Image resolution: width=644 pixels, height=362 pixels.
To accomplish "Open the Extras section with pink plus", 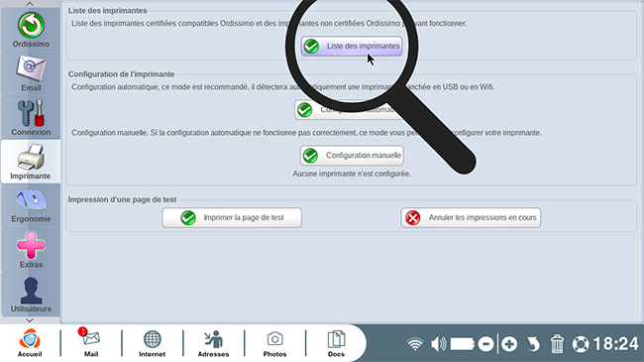I will click(31, 250).
